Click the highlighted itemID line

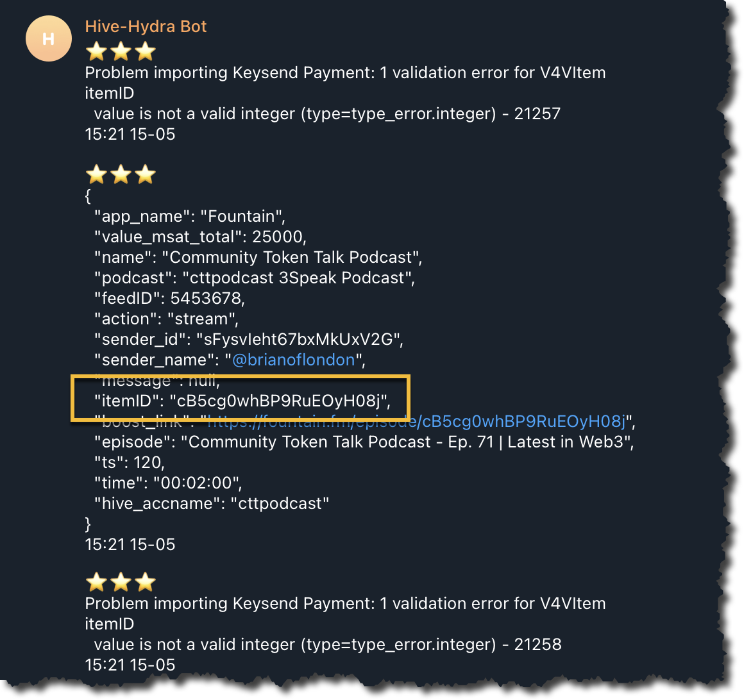click(242, 401)
